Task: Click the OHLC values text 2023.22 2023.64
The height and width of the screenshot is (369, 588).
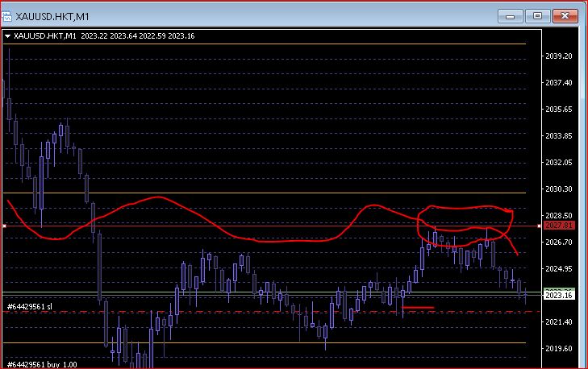Action: tap(109, 36)
